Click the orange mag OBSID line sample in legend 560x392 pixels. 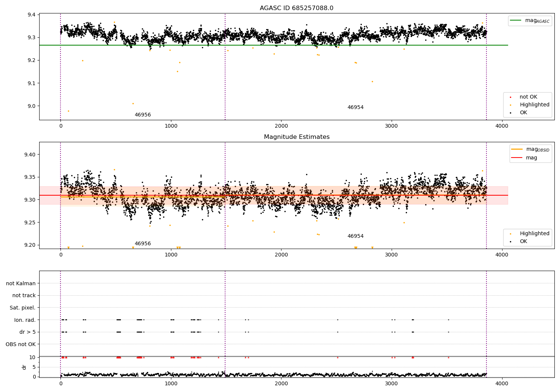[x=517, y=149]
